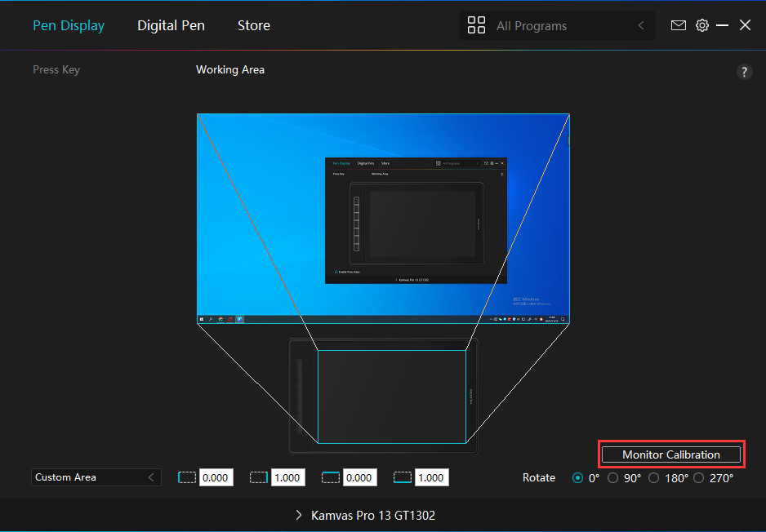Screen dimensions: 766x532
Task: Click the top edge margin icon
Action: pos(330,477)
